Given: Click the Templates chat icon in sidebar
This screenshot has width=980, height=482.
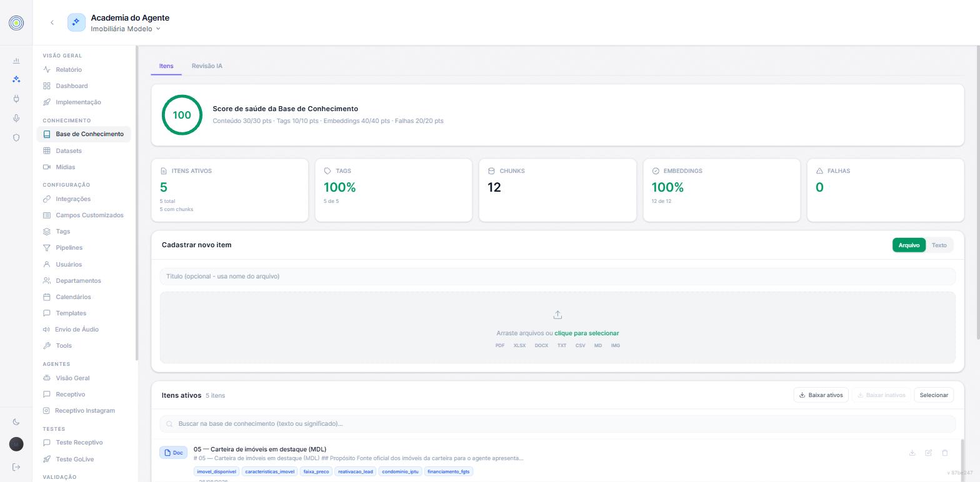Looking at the screenshot, I should 47,313.
